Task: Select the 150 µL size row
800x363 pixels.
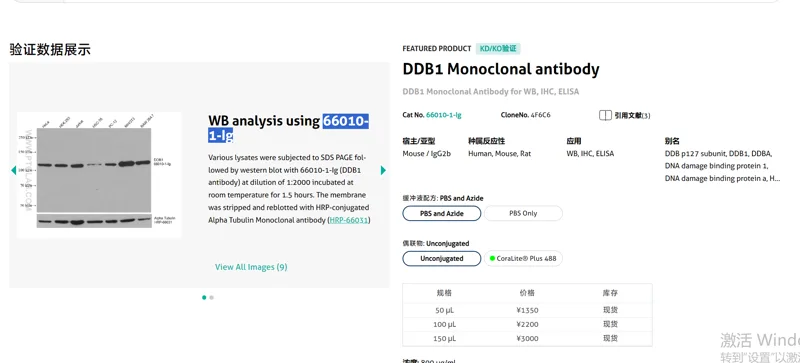Action: click(x=527, y=338)
